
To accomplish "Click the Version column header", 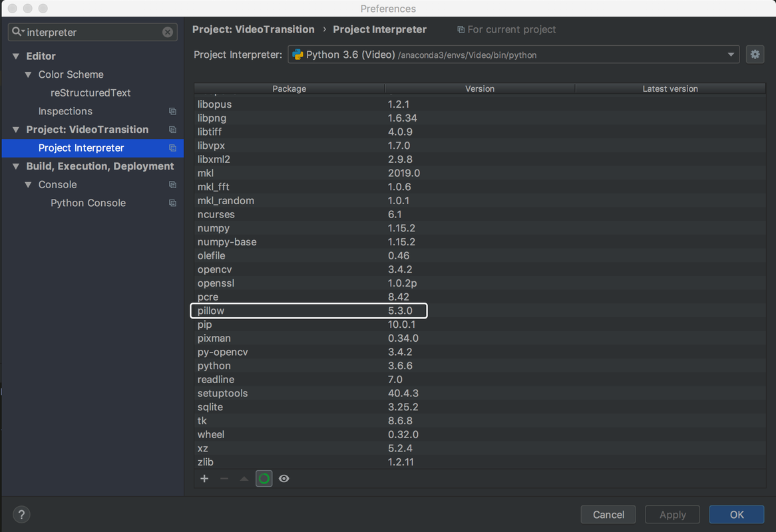I will [480, 88].
